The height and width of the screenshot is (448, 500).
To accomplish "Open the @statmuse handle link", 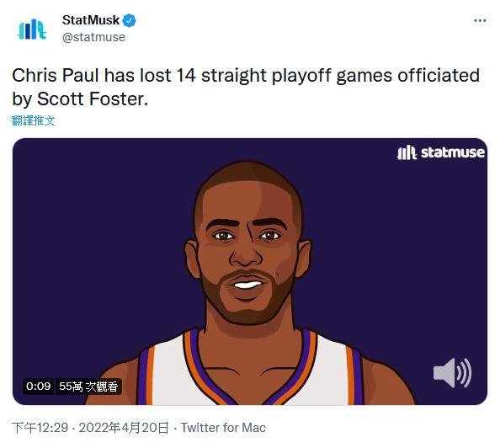I will [93, 37].
